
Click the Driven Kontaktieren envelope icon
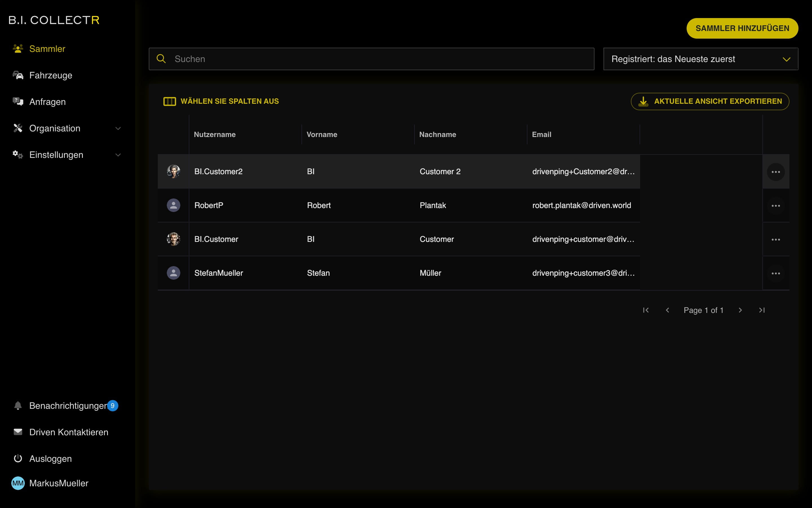18,432
